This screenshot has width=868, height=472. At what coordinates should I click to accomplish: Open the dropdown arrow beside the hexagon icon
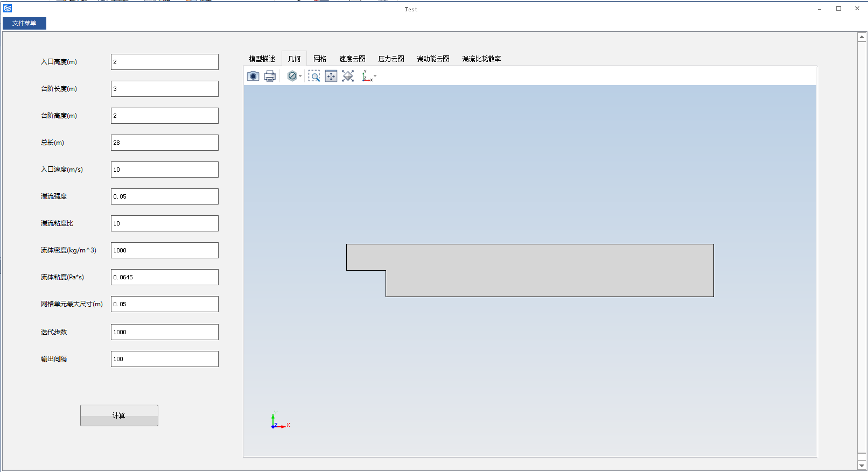[300, 76]
